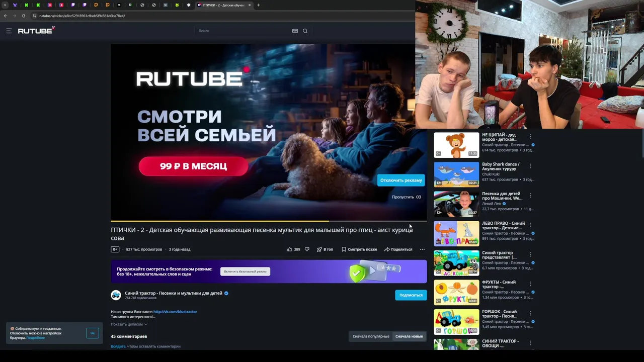This screenshot has height=362, width=644.
Task: Switch to the white diamond favicon tab
Action: [x=189, y=5]
